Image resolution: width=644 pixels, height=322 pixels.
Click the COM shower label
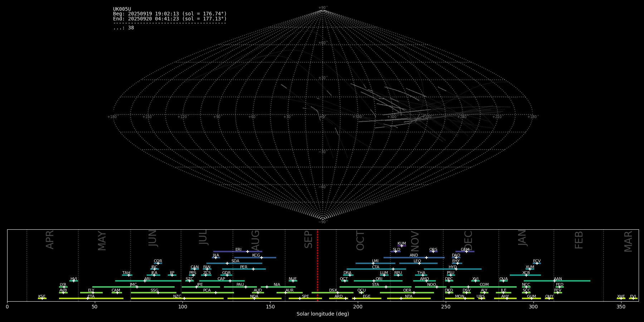[484, 285]
